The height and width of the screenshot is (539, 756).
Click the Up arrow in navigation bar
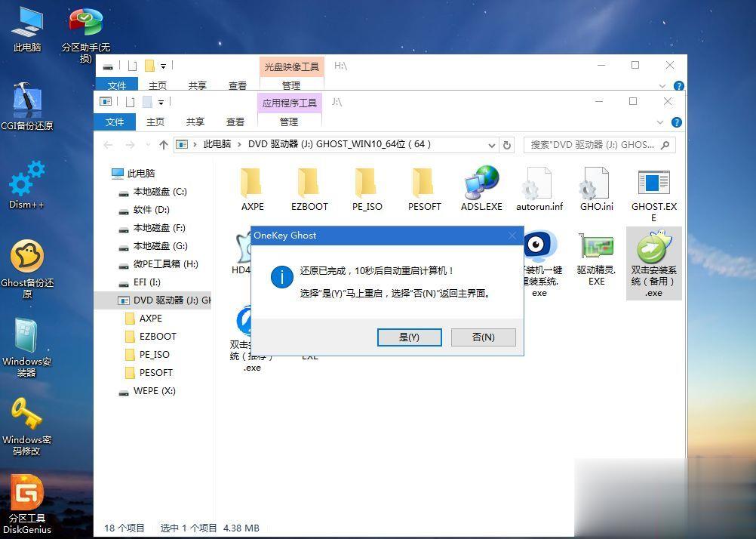click(164, 145)
